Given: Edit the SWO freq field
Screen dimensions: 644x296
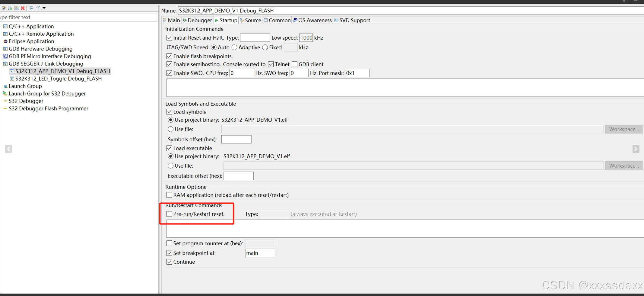Looking at the screenshot, I should [x=299, y=73].
